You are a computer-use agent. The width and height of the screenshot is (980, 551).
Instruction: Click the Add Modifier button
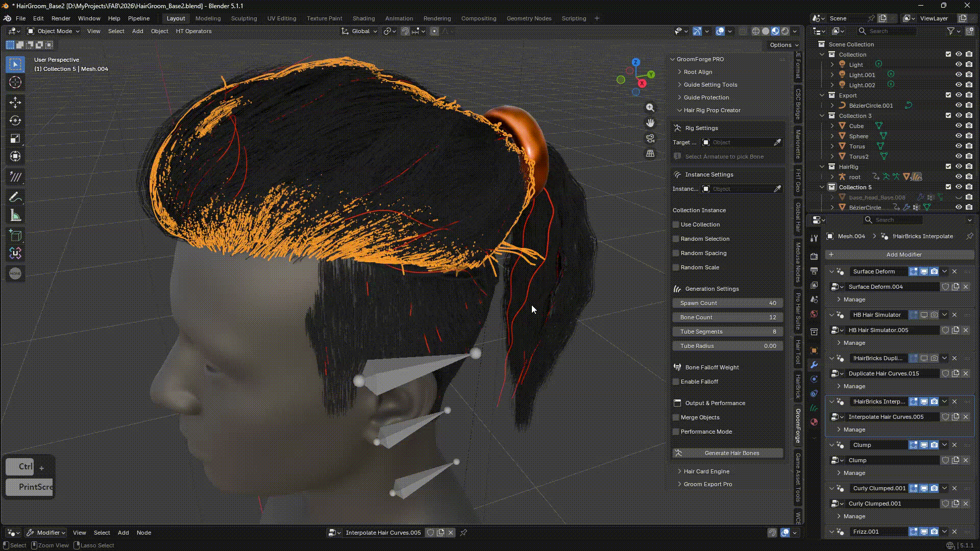(x=900, y=255)
